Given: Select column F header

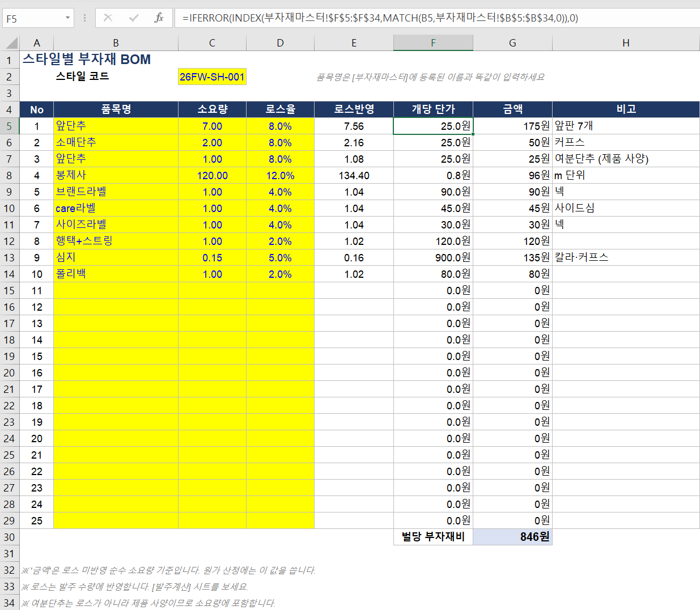Looking at the screenshot, I should pyautogui.click(x=433, y=43).
